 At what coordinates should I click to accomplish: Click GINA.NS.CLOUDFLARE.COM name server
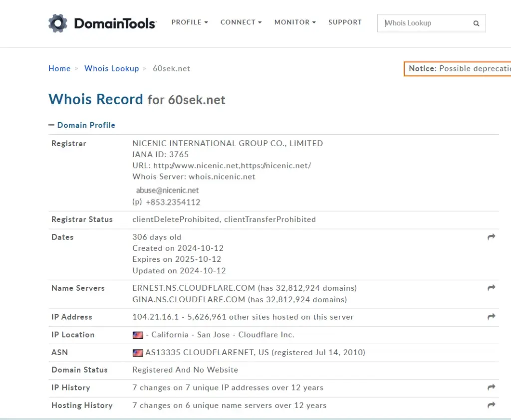click(x=189, y=299)
